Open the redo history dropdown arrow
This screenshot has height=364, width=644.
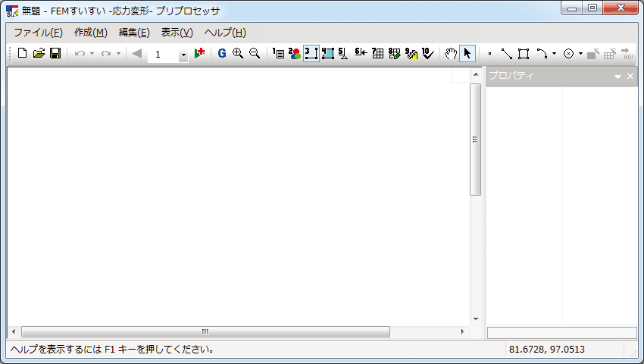point(118,54)
